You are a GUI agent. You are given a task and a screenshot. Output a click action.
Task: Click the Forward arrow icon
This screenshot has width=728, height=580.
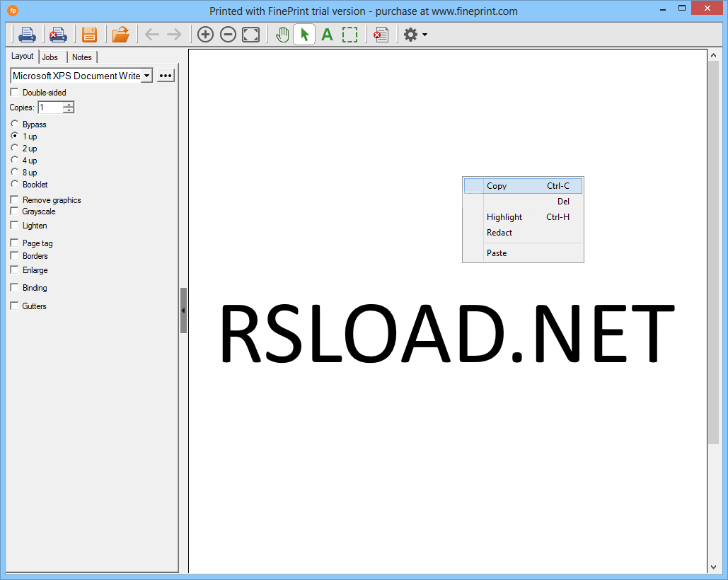tap(174, 35)
